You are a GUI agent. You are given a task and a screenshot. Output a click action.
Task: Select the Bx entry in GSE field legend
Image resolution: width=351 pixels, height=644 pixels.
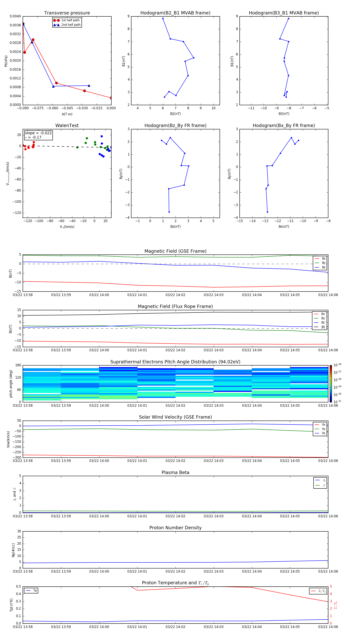point(320,259)
